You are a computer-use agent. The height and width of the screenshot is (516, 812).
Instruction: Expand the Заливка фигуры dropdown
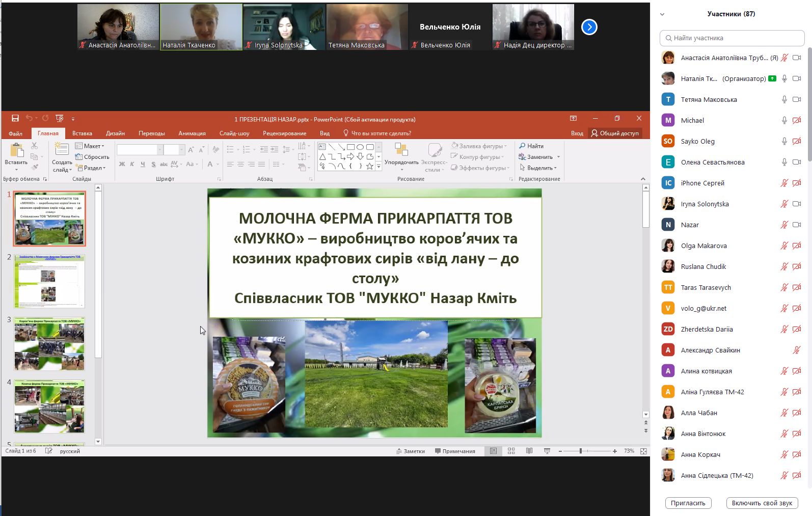pos(505,146)
